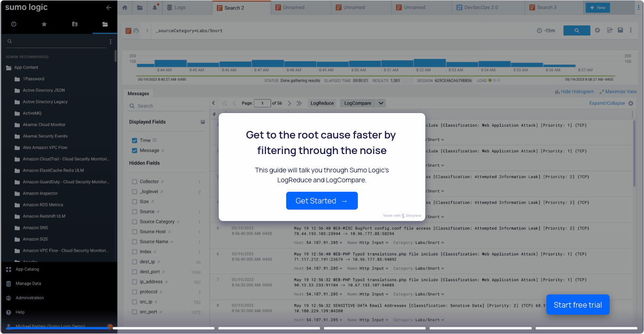Click the Get Started button
The image size is (644, 334).
click(322, 201)
